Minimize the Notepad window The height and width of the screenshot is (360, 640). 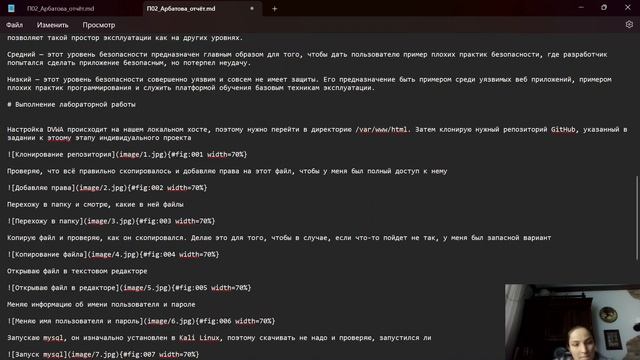pyautogui.click(x=581, y=8)
